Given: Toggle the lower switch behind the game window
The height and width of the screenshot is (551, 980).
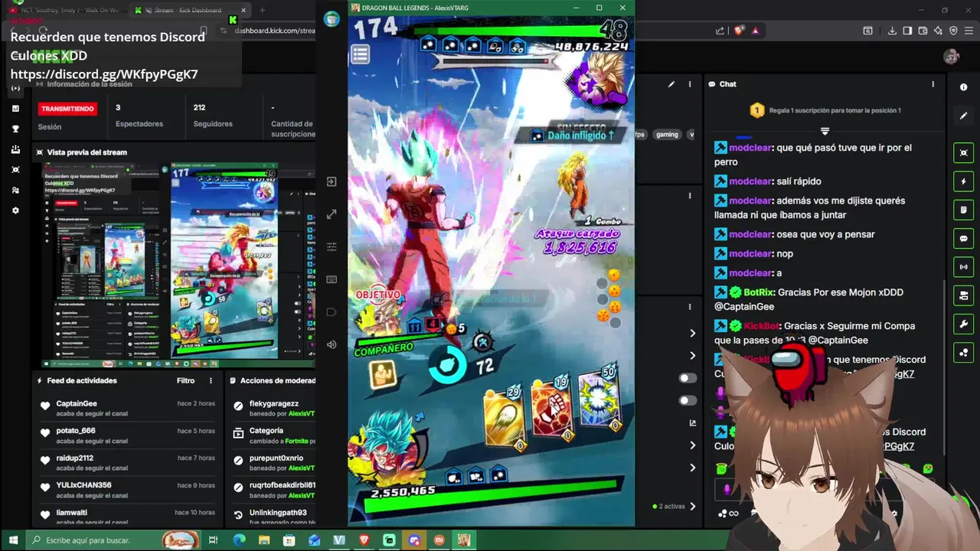Looking at the screenshot, I should coord(688,400).
